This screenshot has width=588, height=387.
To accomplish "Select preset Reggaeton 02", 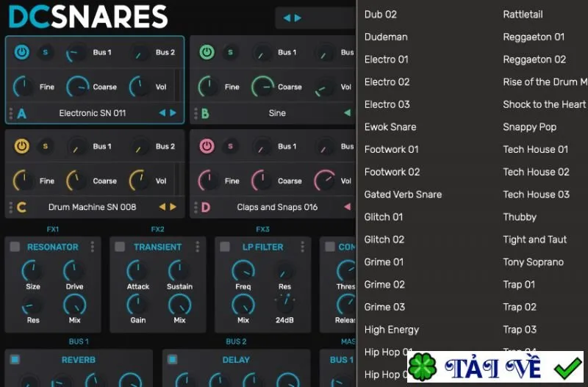I will 534,59.
